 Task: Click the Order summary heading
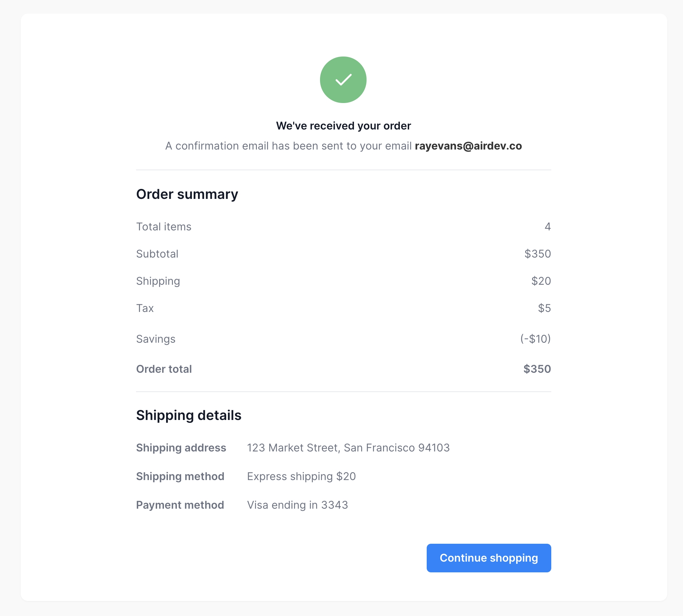point(187,194)
